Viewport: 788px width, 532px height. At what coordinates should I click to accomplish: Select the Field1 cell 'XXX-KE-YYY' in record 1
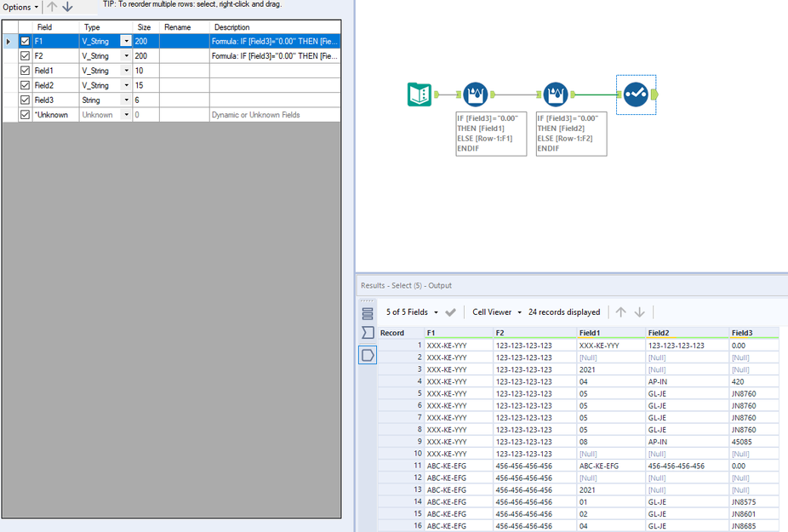click(611, 346)
